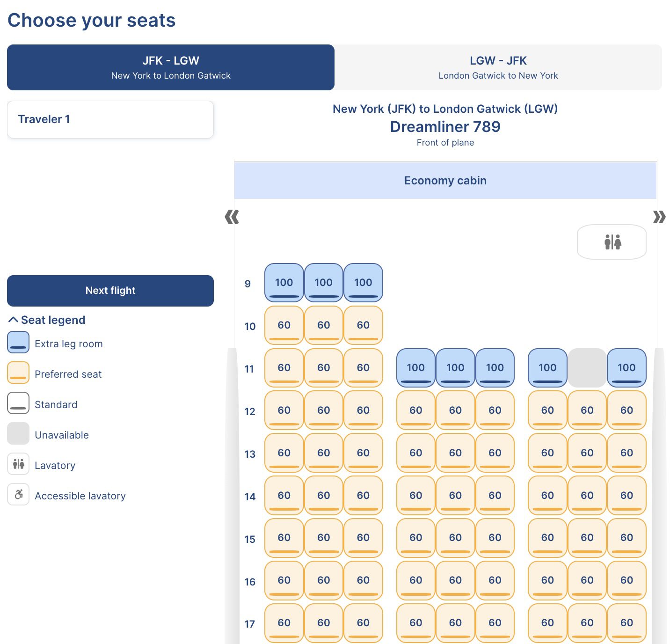This screenshot has height=644, width=670.
Task: Click the Unavailable seat legend icon
Action: click(18, 434)
